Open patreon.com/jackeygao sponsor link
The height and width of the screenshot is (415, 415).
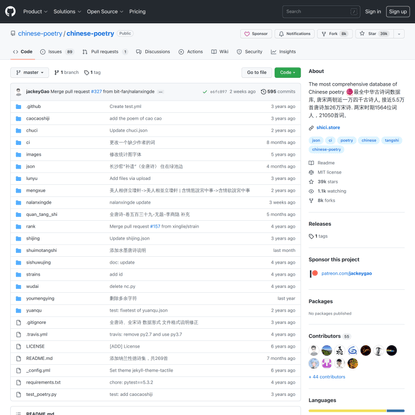(347, 273)
